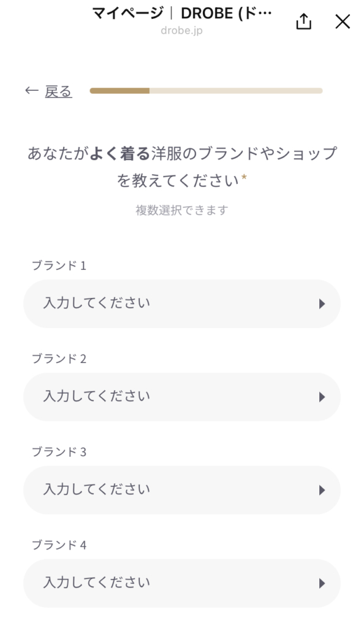Tap the share icon in header
This screenshot has width=364, height=628.
coord(303,21)
